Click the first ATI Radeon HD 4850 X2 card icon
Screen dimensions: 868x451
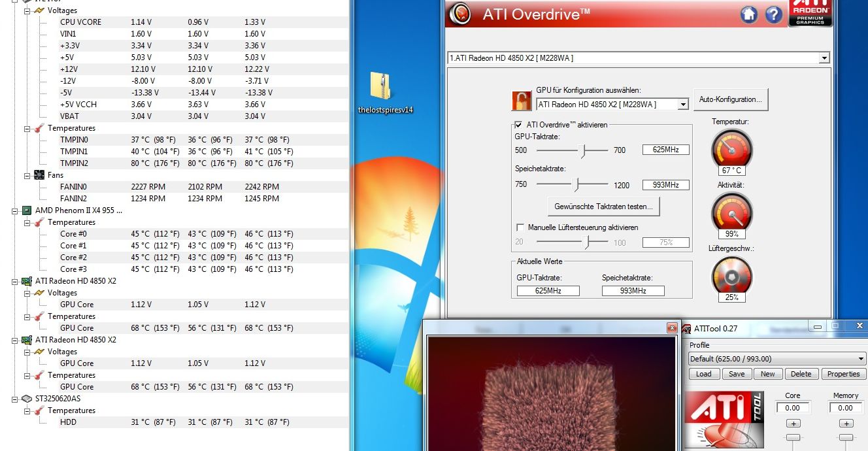click(x=27, y=281)
